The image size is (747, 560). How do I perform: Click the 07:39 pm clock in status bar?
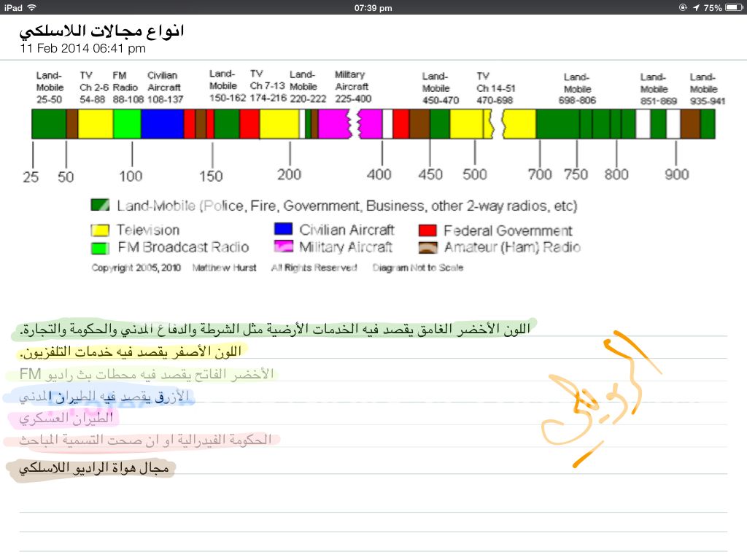coord(373,7)
